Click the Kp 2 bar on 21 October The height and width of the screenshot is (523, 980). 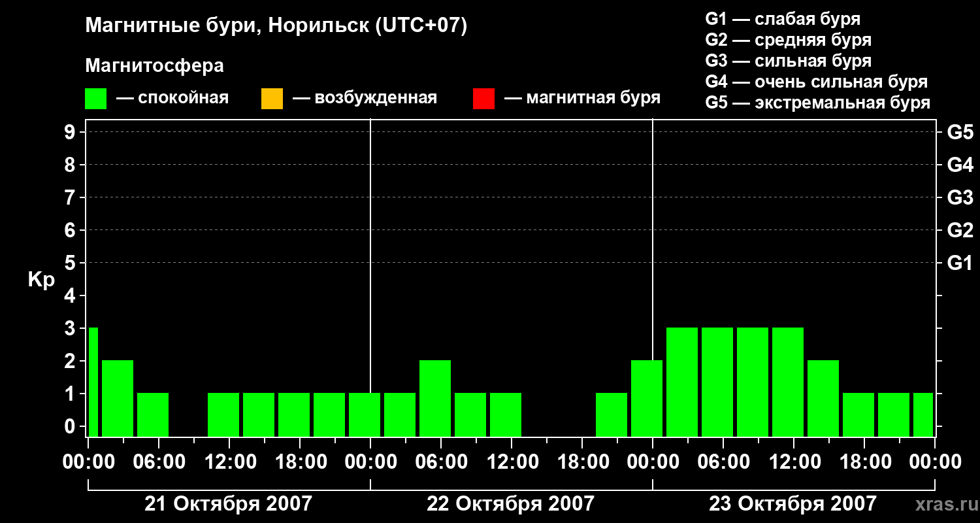(118, 398)
